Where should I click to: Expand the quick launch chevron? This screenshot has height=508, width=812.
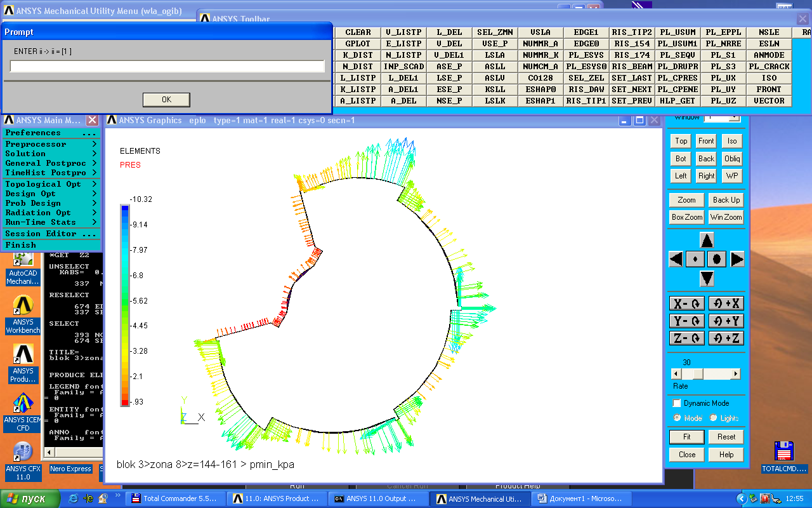118,495
